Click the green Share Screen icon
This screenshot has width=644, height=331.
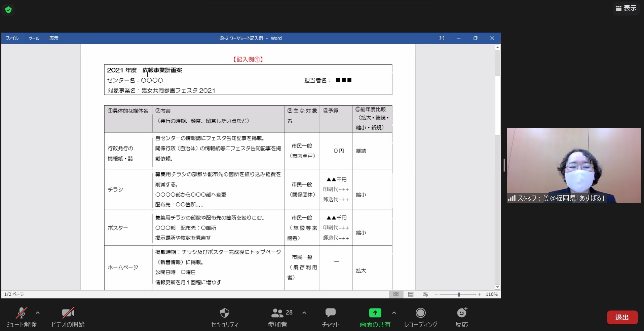pos(375,313)
